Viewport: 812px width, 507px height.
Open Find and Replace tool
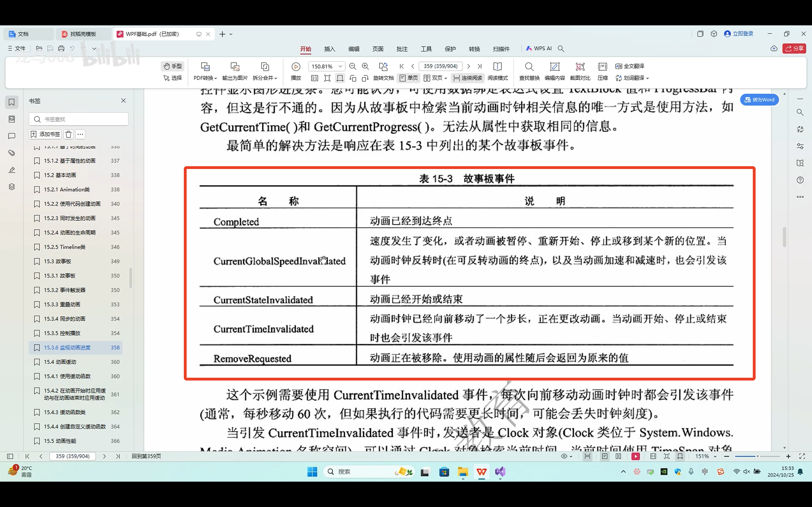(529, 67)
